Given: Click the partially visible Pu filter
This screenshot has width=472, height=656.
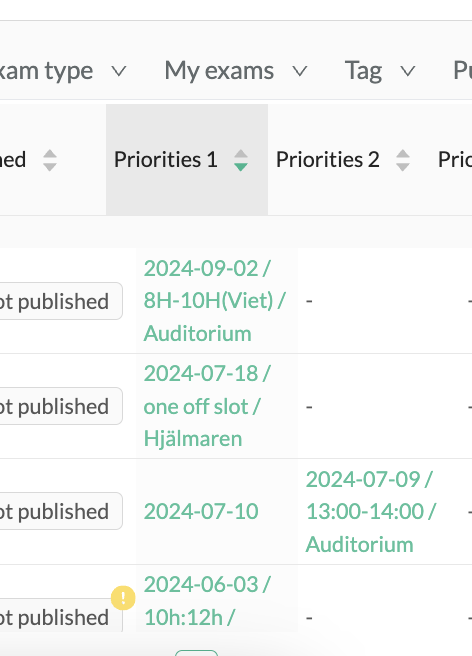Looking at the screenshot, I should click(462, 71).
